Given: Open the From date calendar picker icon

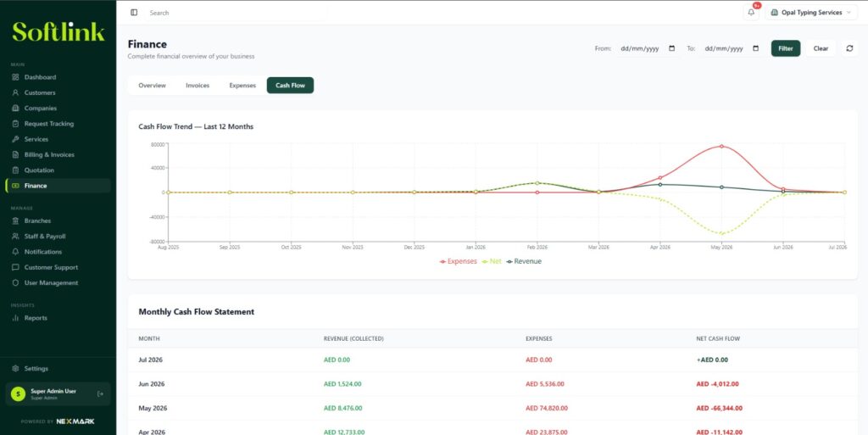Looking at the screenshot, I should pos(672,48).
